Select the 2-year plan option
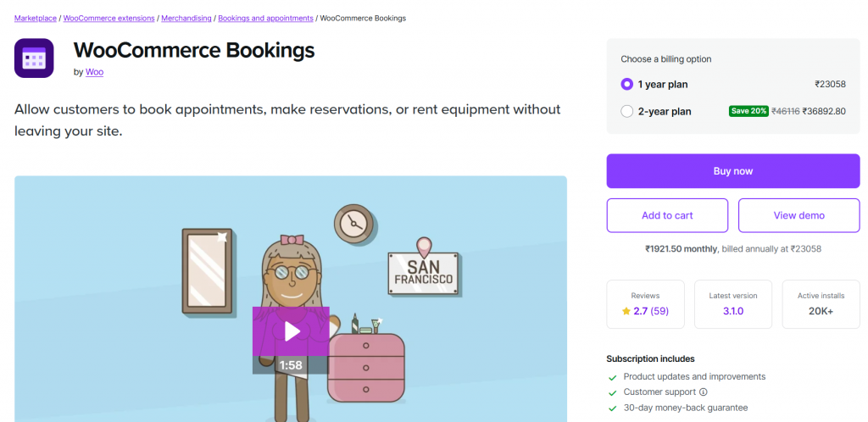 click(x=626, y=111)
